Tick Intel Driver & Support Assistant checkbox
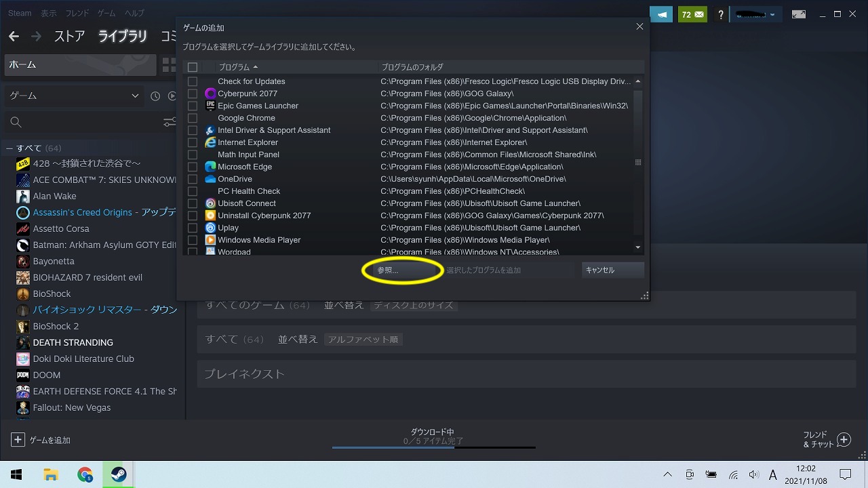This screenshot has width=868, height=488. (193, 130)
